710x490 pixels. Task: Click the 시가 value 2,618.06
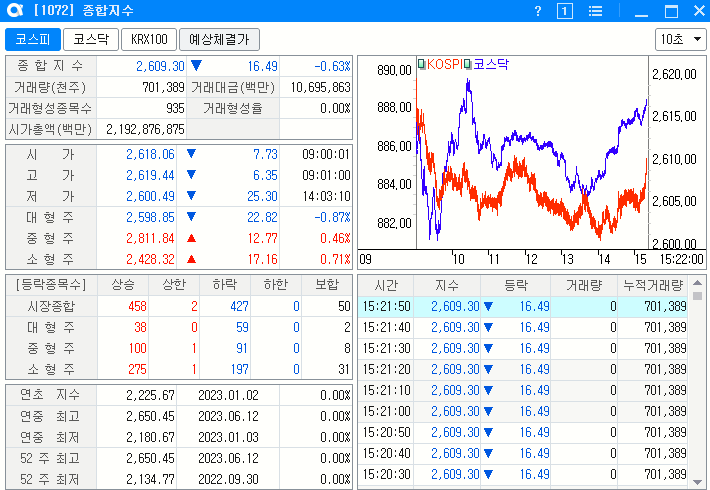[150, 154]
